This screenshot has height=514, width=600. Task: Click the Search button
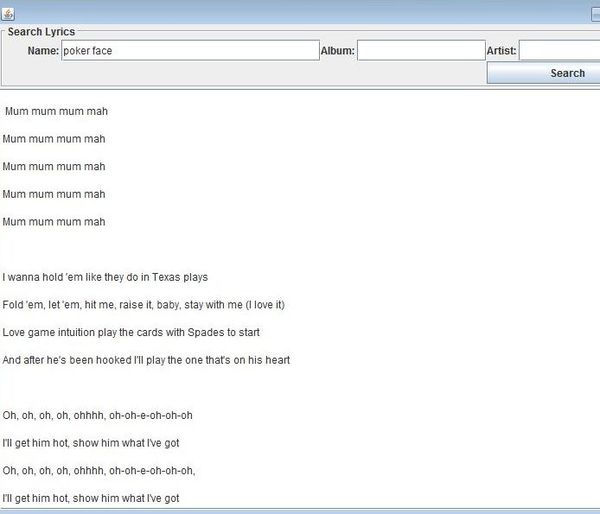tap(543, 73)
